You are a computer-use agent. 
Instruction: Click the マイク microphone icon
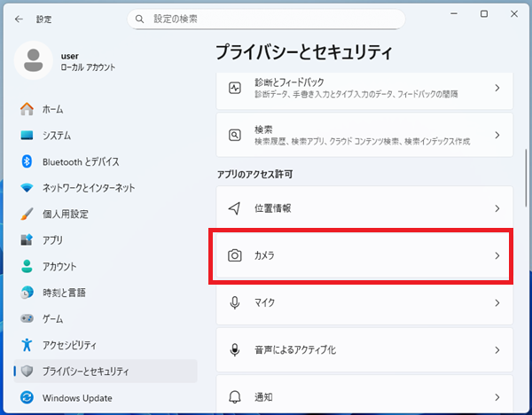235,302
